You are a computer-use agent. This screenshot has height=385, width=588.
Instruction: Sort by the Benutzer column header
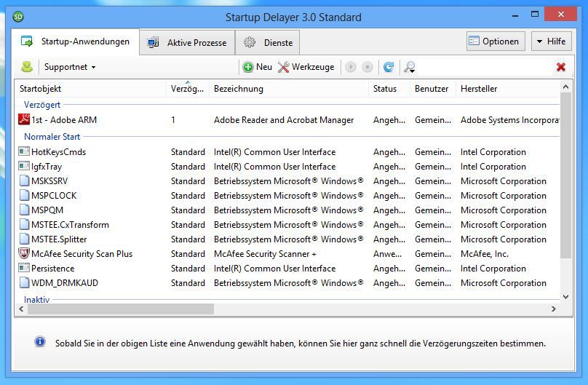click(433, 89)
